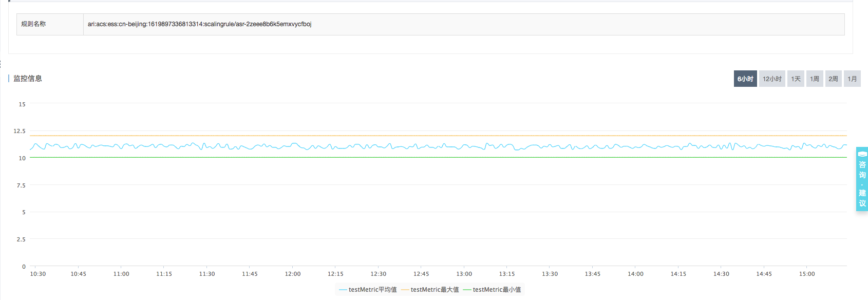Click the 14:30 x-axis label
Viewport: 868px width, 300px height.
click(721, 274)
